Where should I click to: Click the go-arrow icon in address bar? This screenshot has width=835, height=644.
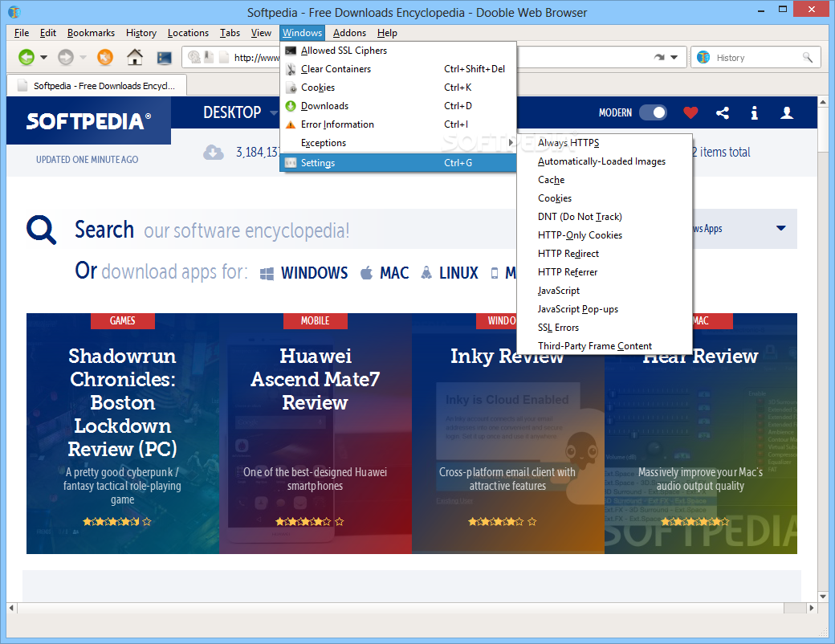[x=659, y=57]
